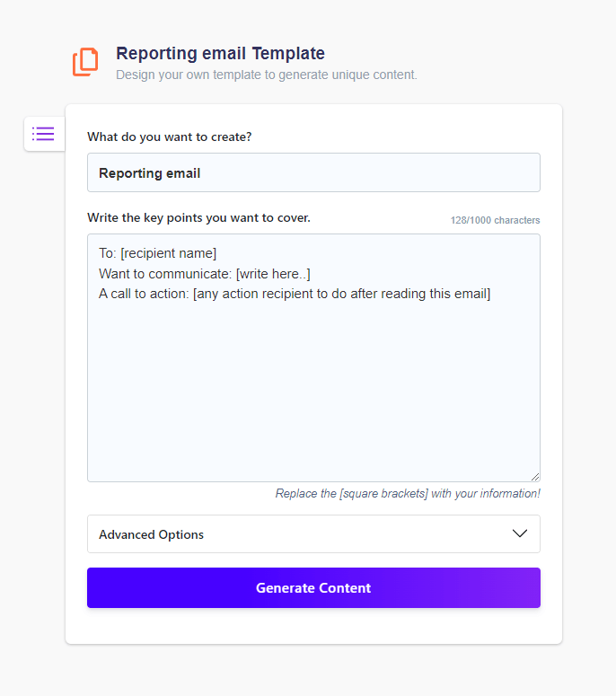Place cursor in 'Want to communicate' line
The image size is (616, 696).
[x=205, y=274]
